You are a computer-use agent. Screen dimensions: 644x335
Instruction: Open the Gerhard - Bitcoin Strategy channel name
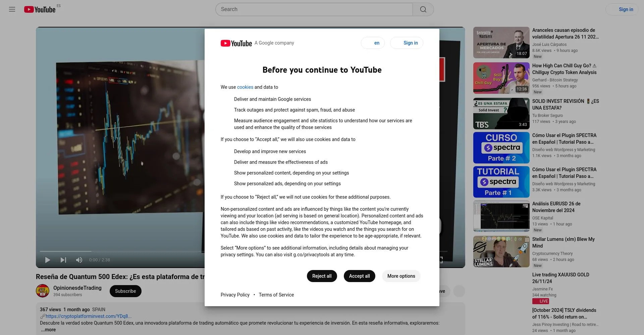[555, 80]
